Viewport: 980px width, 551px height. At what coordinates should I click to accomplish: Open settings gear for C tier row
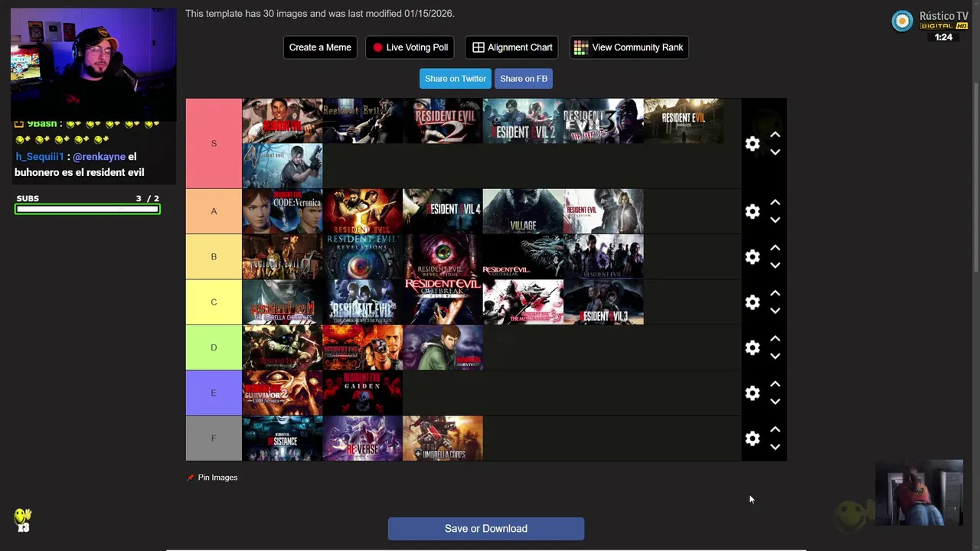click(x=753, y=302)
